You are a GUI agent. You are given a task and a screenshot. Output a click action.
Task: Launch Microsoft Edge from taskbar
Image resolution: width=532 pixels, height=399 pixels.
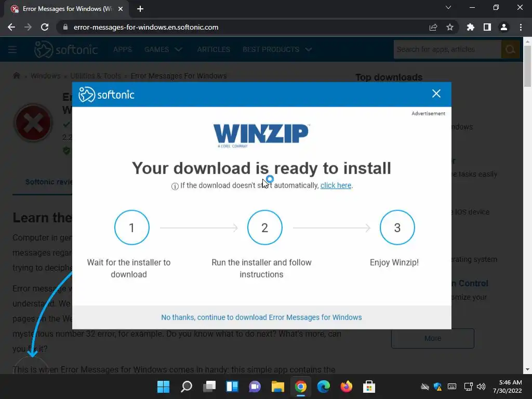point(323,387)
